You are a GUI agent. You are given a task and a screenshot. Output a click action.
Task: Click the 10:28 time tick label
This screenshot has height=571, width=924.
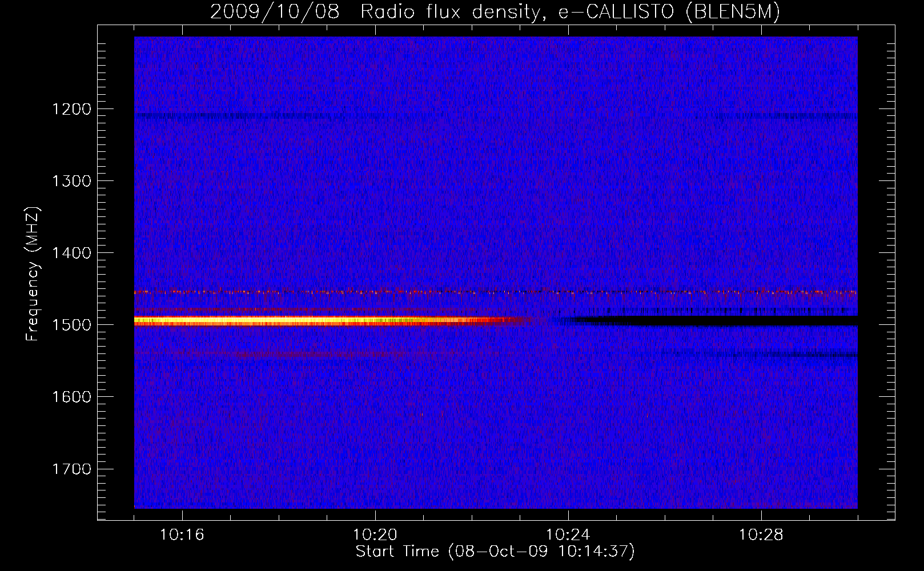pyautogui.click(x=761, y=535)
